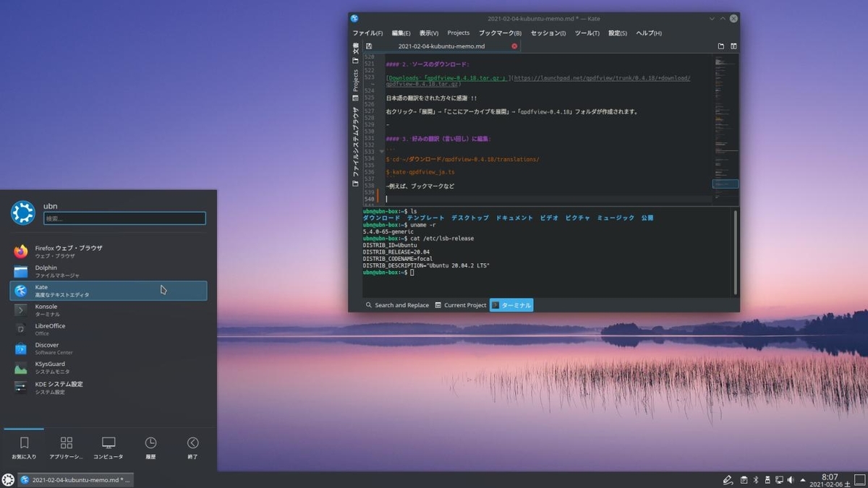Open ヘルプ(H) menu in Kate
Image resolution: width=868 pixels, height=488 pixels.
(649, 33)
